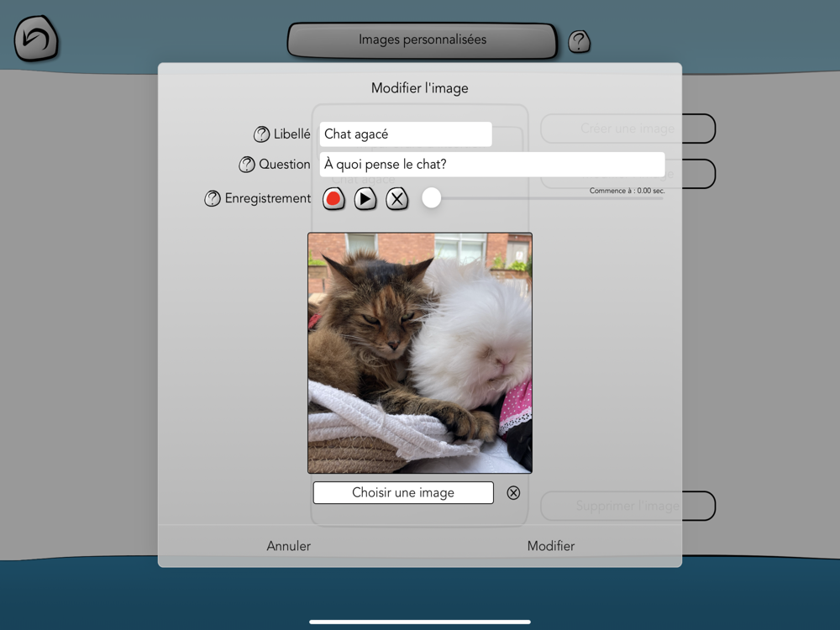Edit the Libellé field 'Chat agacé'
The height and width of the screenshot is (630, 840).
pos(406,134)
